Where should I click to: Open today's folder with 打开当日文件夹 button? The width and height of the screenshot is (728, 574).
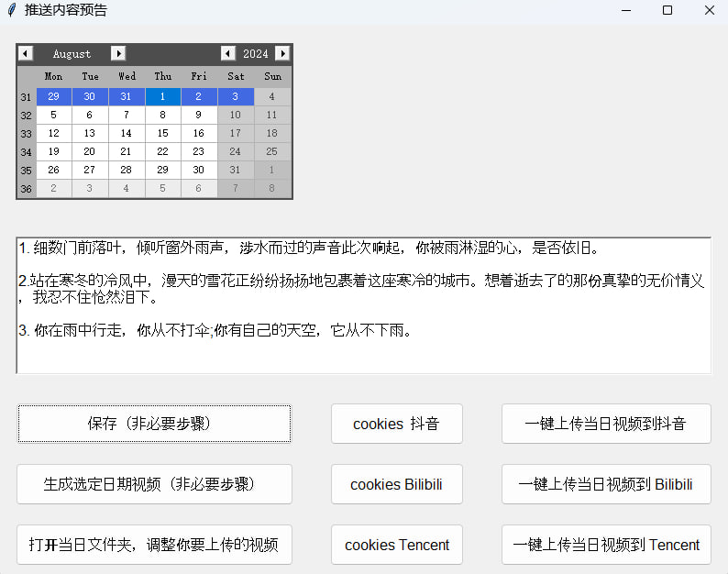pyautogui.click(x=154, y=545)
